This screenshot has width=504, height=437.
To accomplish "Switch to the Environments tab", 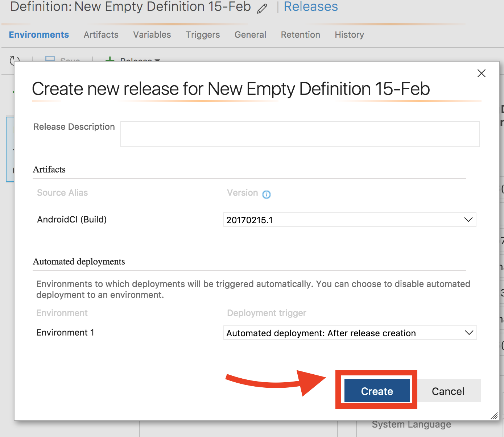I will [x=39, y=35].
